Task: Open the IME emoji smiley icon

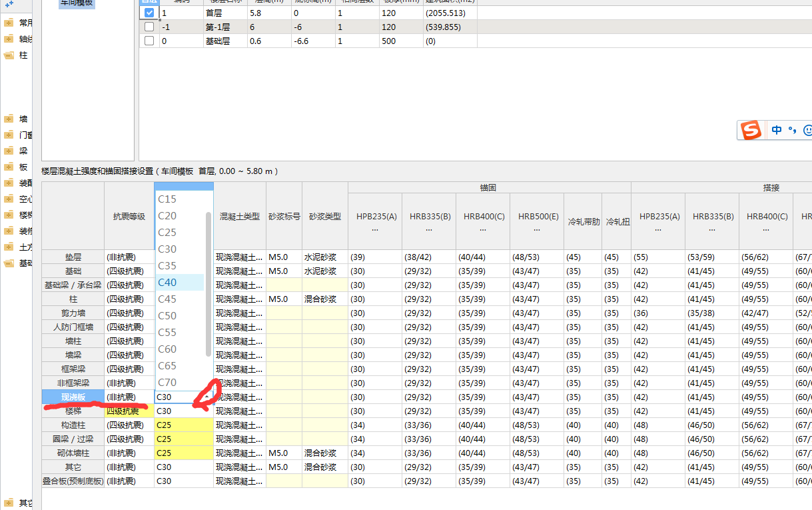Action: click(807, 131)
